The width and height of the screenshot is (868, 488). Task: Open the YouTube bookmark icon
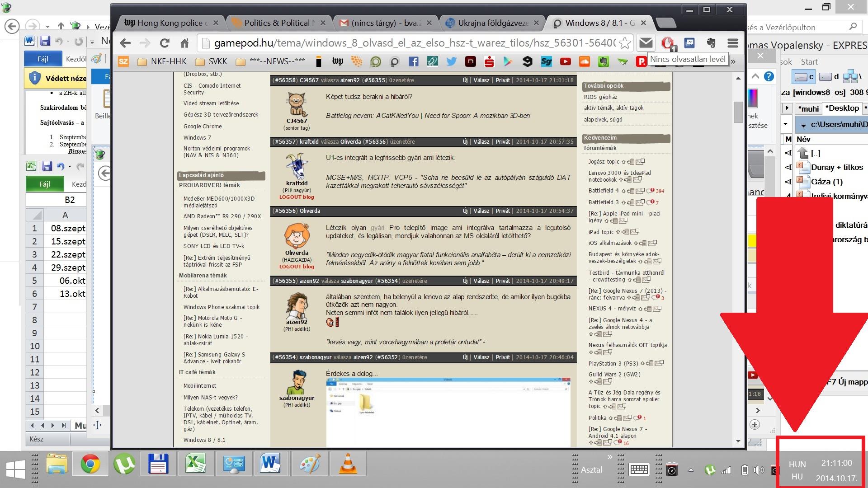pos(565,61)
